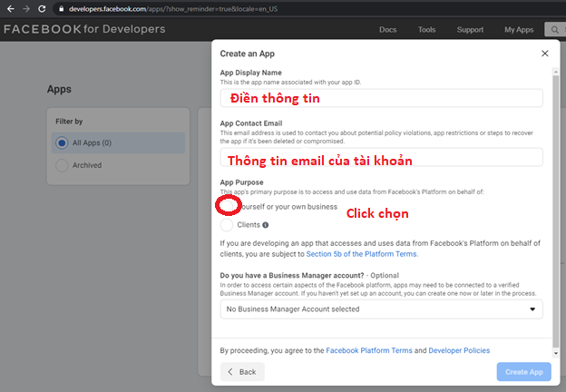The width and height of the screenshot is (566, 392).
Task: Open the Facebook Platform Terms link
Action: 369,350
